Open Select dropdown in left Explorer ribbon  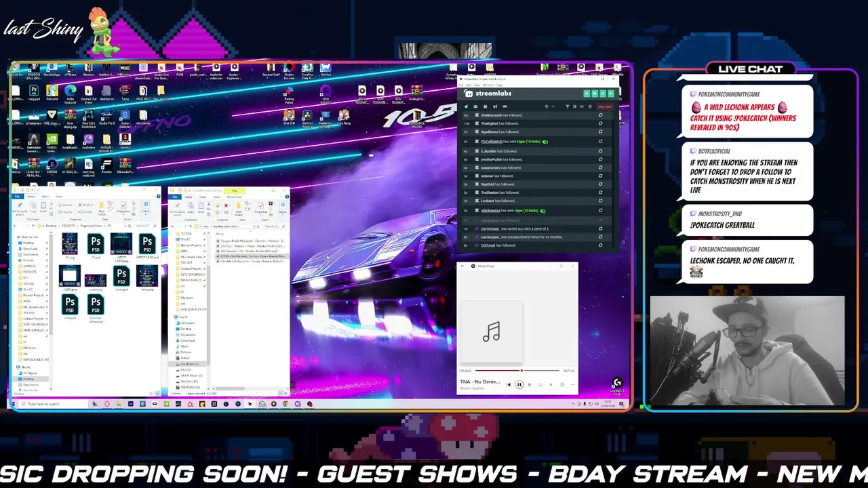coord(146,209)
